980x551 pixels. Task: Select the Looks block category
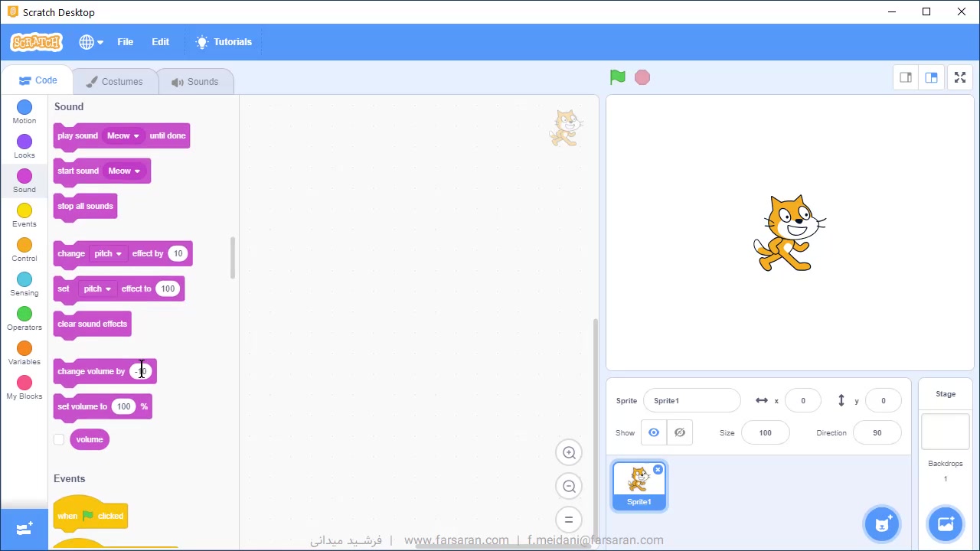click(x=24, y=146)
